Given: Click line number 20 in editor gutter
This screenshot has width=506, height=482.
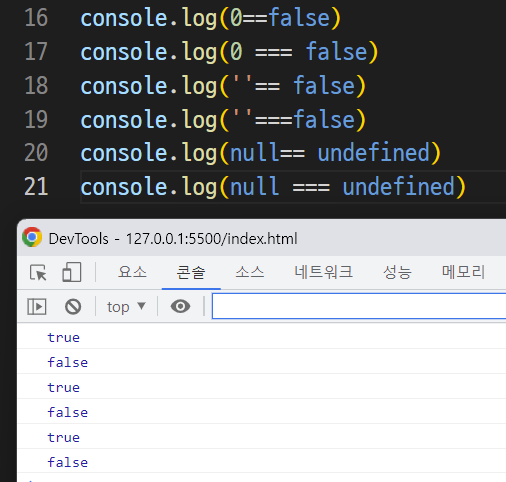Looking at the screenshot, I should pos(36,153).
